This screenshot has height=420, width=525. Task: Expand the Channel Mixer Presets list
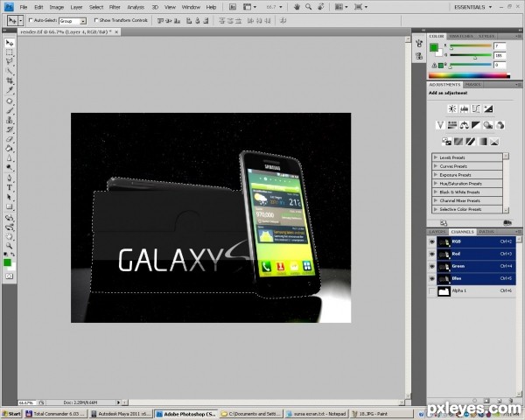tap(436, 200)
